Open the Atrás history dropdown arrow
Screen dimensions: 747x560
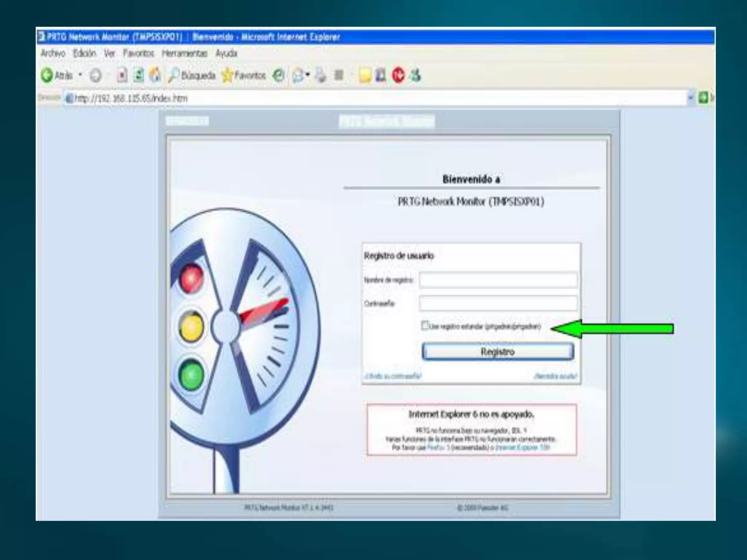pyautogui.click(x=80, y=75)
